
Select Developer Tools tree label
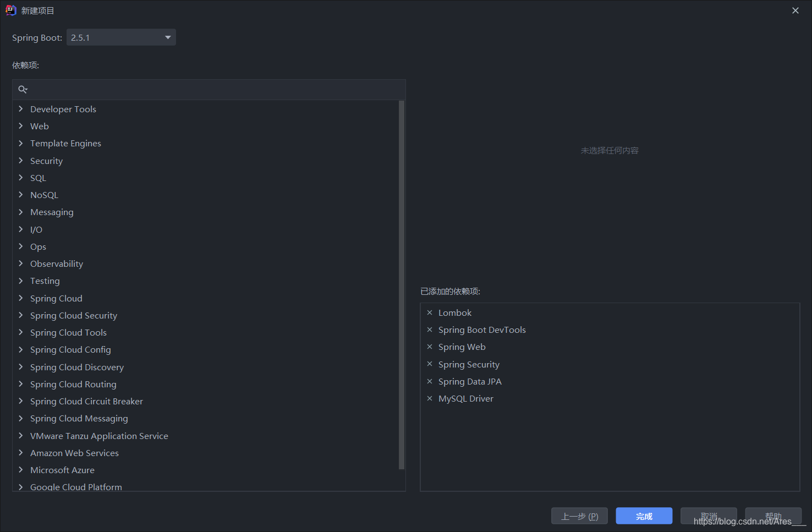click(x=63, y=109)
